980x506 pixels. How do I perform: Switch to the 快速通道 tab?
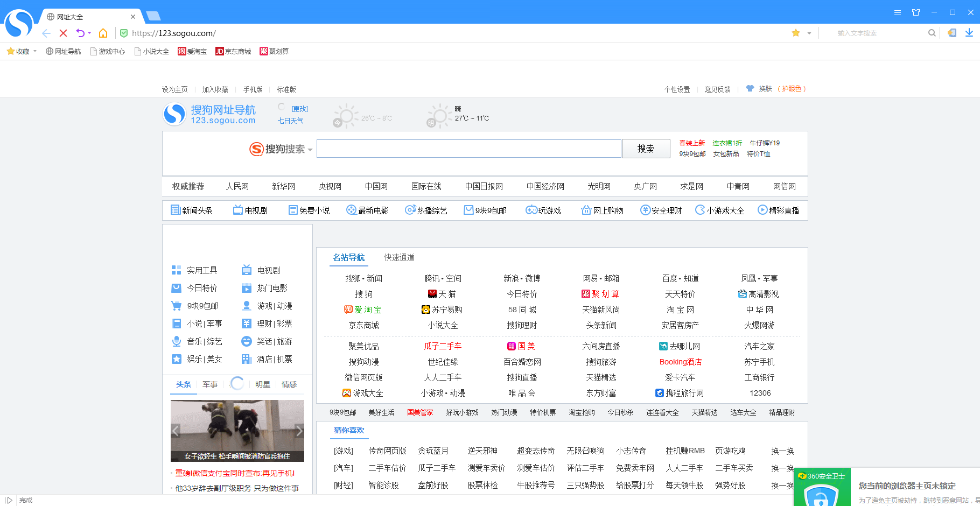tap(399, 257)
